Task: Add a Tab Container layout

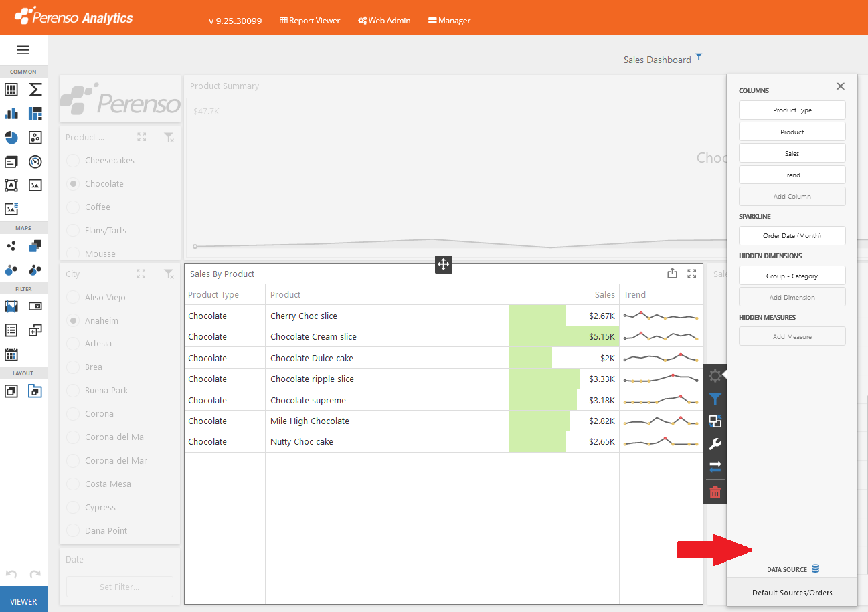Action: pos(35,391)
